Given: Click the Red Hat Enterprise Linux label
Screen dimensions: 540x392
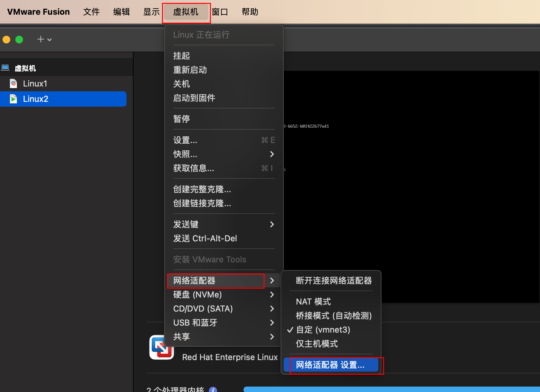Looking at the screenshot, I should tap(230, 357).
